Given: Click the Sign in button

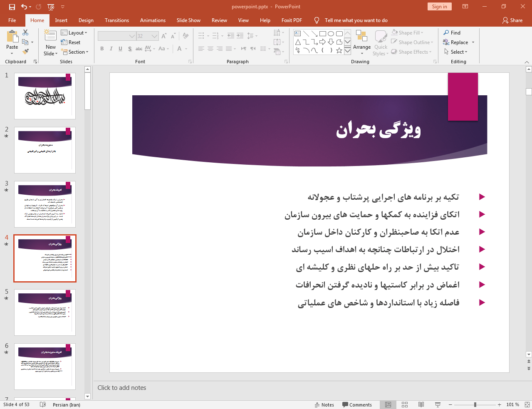Looking at the screenshot, I should point(439,7).
